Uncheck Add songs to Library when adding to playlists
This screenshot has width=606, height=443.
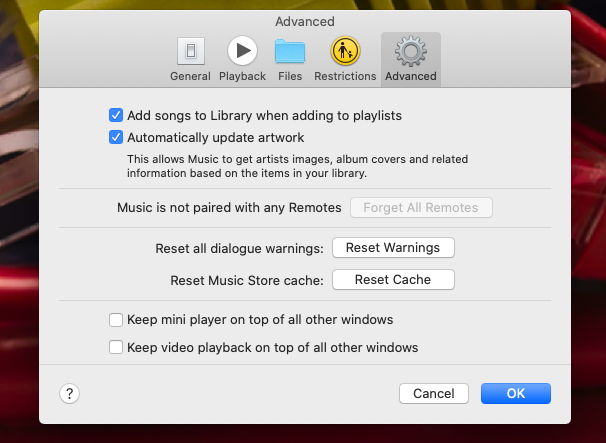(x=116, y=115)
